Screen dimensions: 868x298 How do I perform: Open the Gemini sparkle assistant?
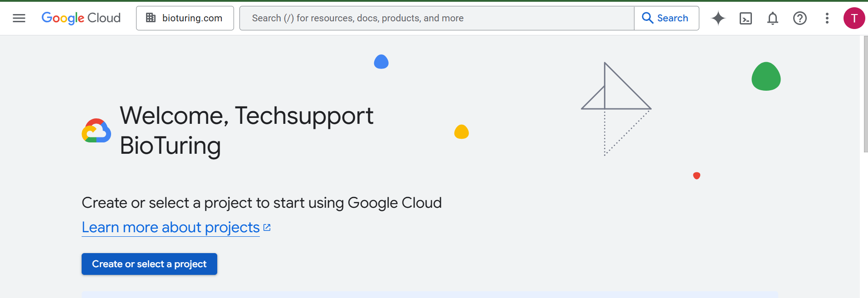pos(718,18)
